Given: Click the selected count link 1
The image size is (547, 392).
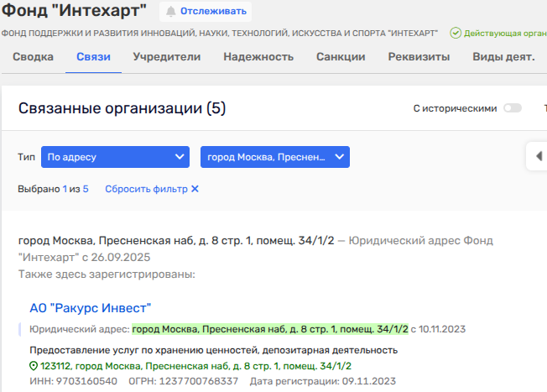Looking at the screenshot, I should tap(65, 189).
